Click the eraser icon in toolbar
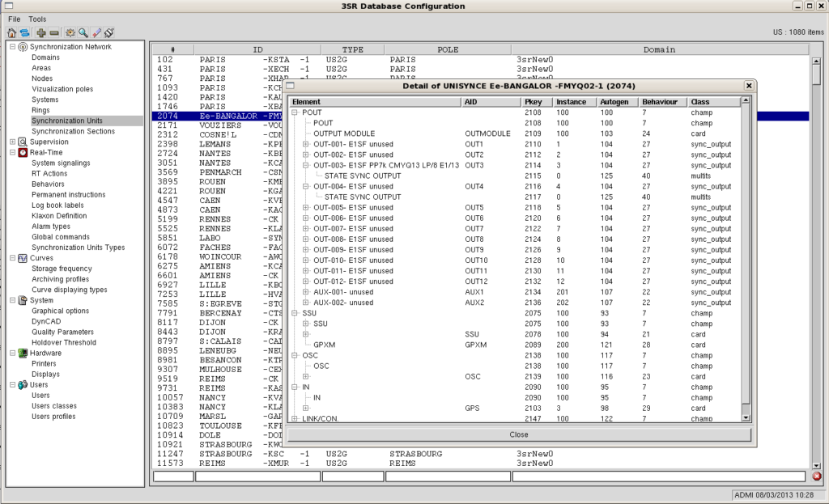829x504 pixels. click(96, 32)
